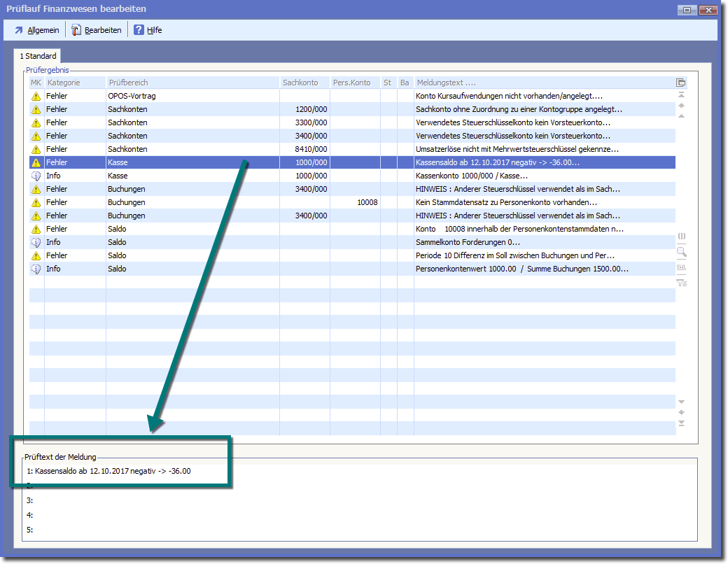Select the 1 Standard tab
Screen dimensions: 728x564
pos(38,56)
